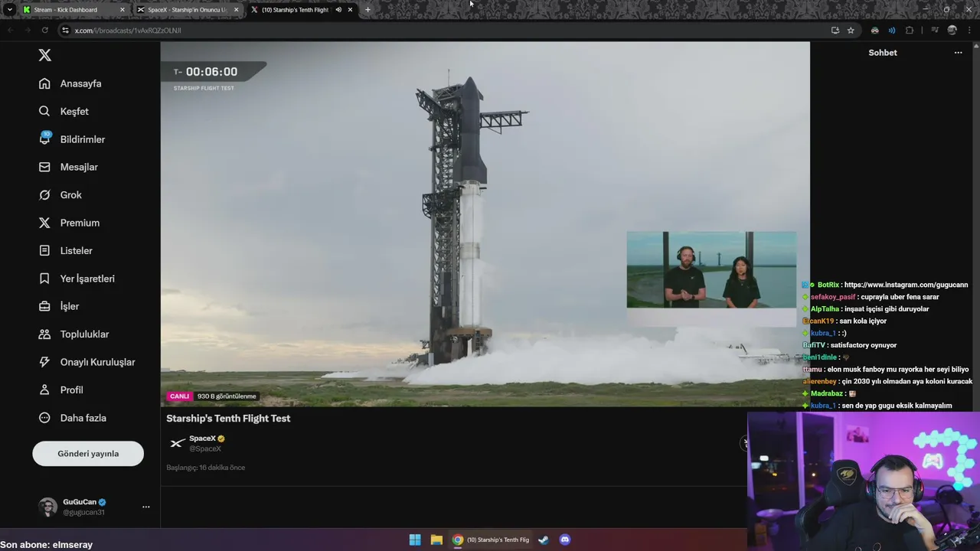Click the SpaceX account name link

tap(202, 439)
